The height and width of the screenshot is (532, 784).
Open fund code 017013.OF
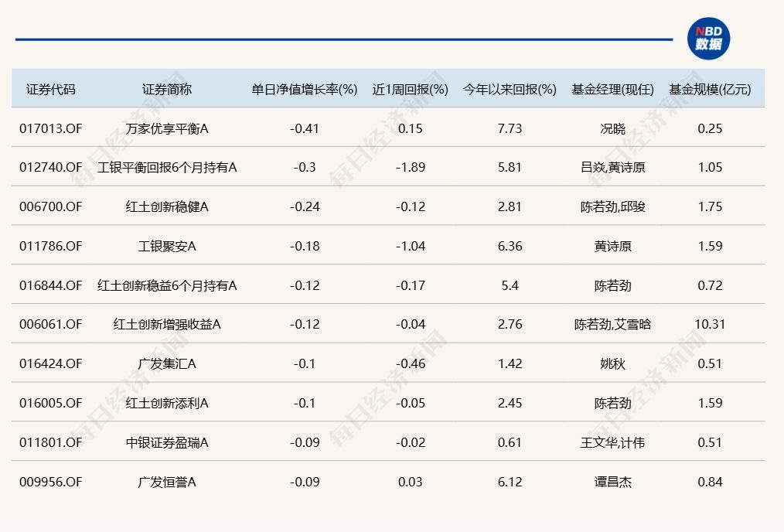[x=51, y=128]
